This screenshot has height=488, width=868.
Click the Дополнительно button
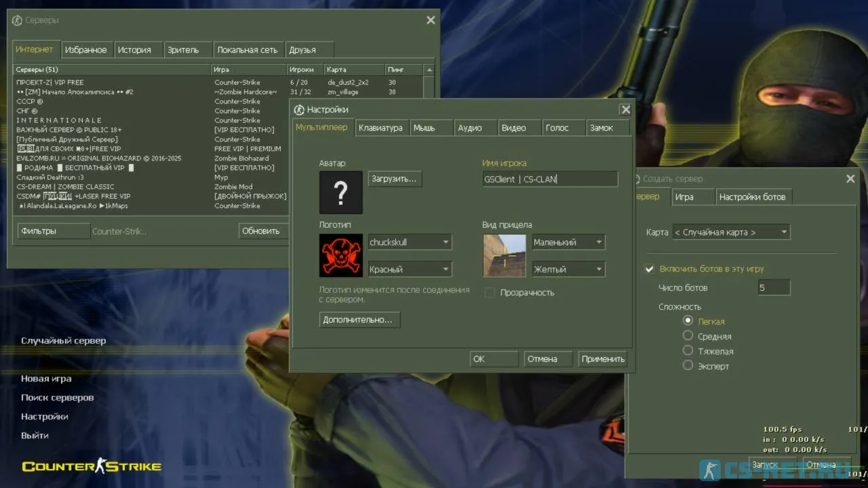(359, 319)
